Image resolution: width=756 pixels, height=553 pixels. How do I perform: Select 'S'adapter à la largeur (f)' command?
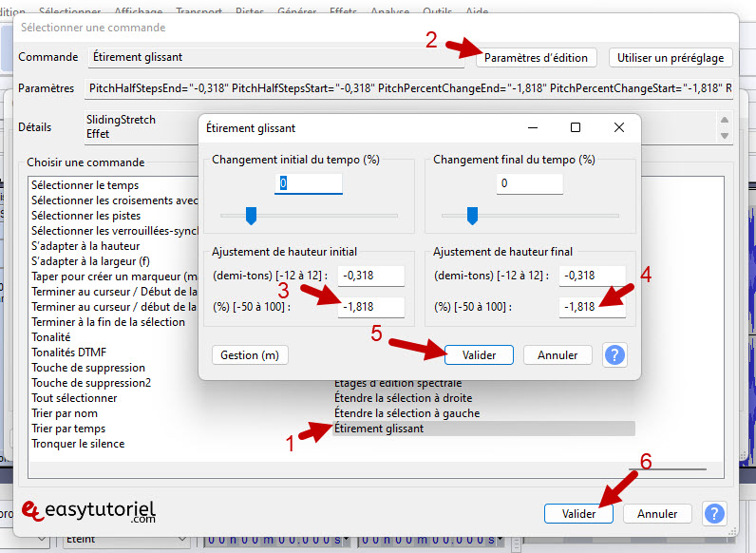tap(90, 261)
